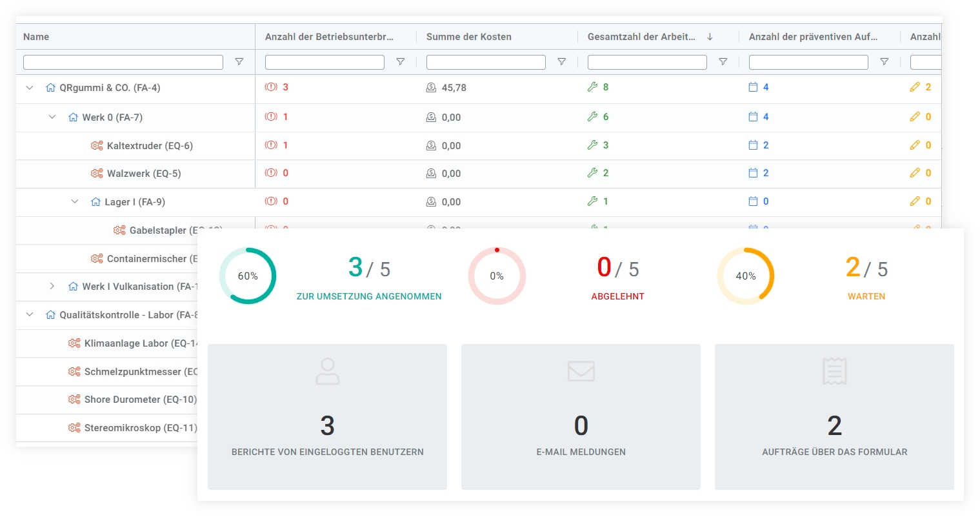Collapse the Qualitätskontrolle - Labor tree node
This screenshot has height=517, width=980.
coord(30,315)
